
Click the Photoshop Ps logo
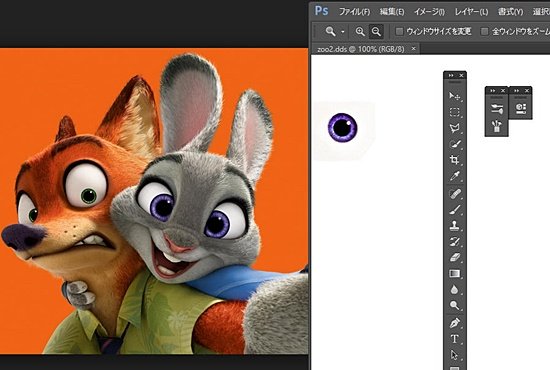(x=322, y=11)
